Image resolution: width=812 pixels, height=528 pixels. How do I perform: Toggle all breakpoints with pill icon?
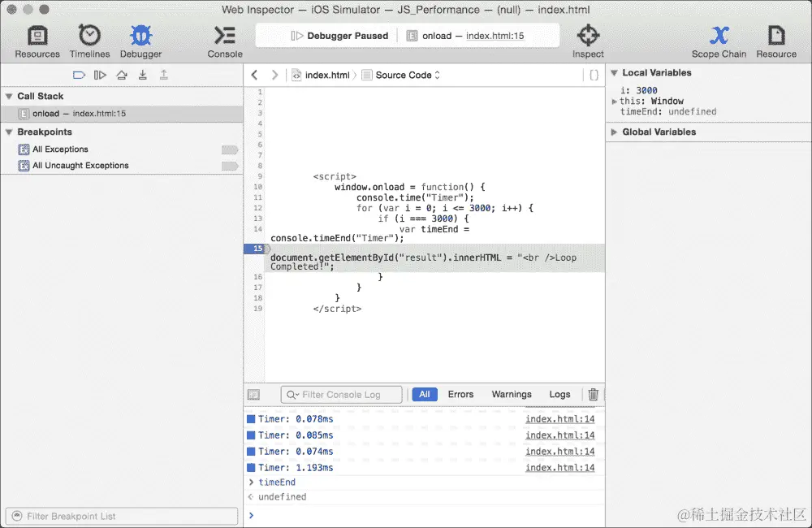[x=79, y=74]
